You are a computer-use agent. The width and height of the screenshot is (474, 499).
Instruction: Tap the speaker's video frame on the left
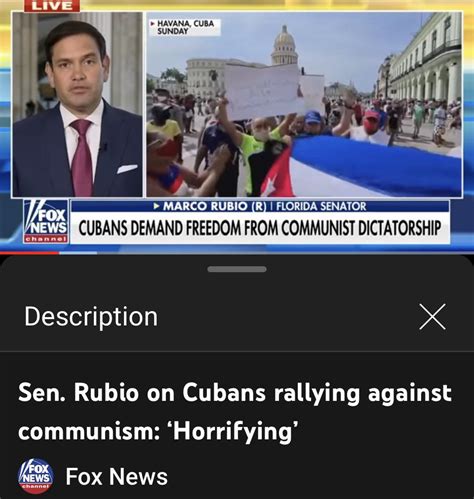(x=78, y=104)
